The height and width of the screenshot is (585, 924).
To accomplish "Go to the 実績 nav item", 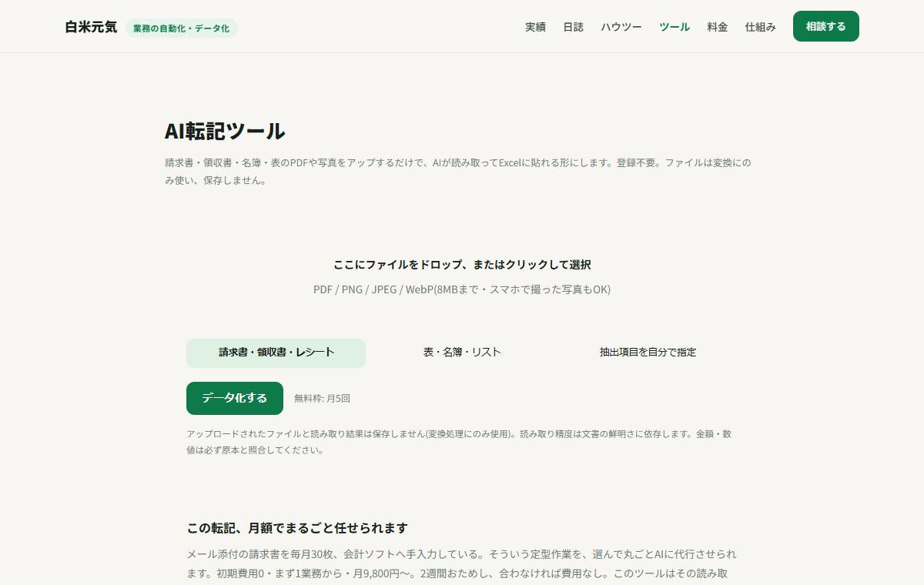I will [x=535, y=27].
